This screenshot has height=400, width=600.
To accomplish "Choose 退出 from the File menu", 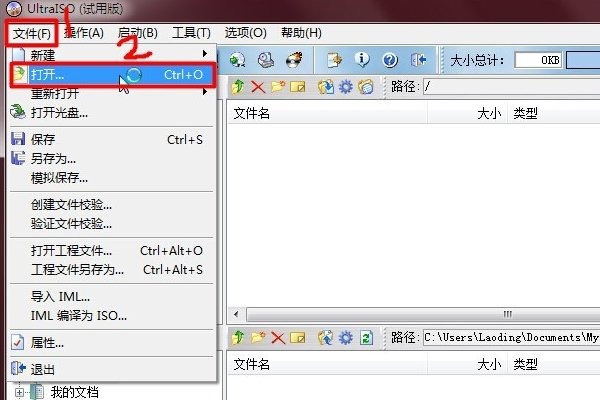I will pyautogui.click(x=112, y=369).
